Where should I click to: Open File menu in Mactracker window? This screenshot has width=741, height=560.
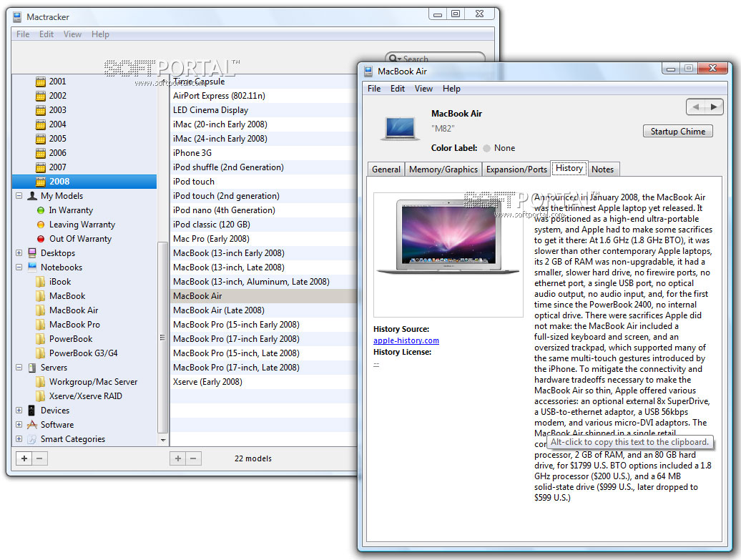tap(23, 34)
